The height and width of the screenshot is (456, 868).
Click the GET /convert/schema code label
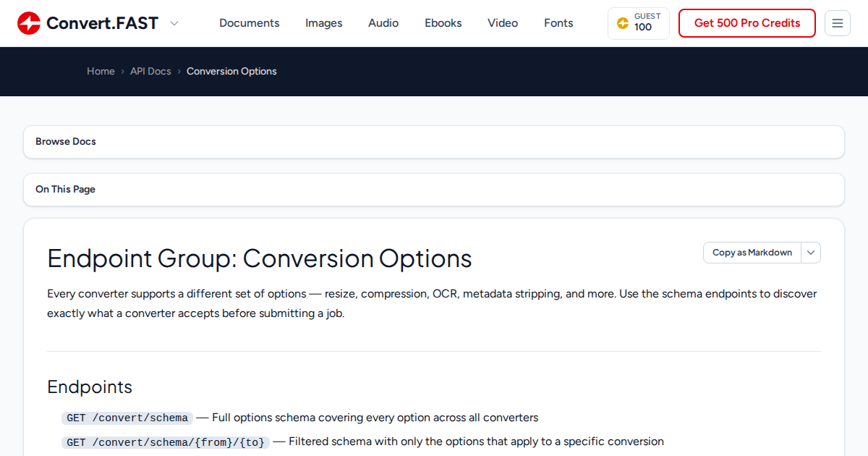pos(127,418)
